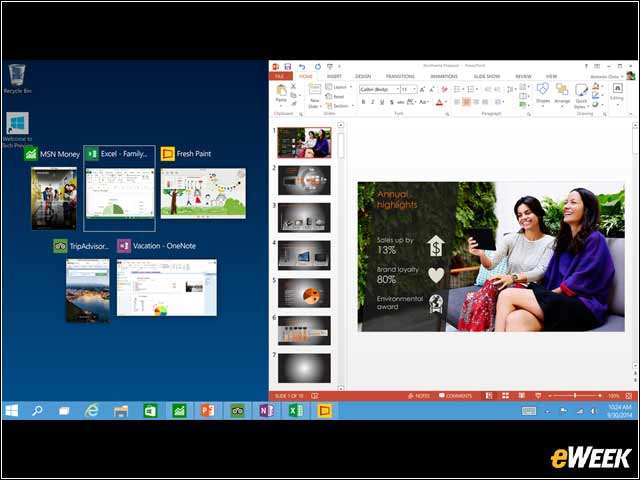Switch to the SLIDE SHOW tab
The width and height of the screenshot is (640, 480).
coord(487,76)
